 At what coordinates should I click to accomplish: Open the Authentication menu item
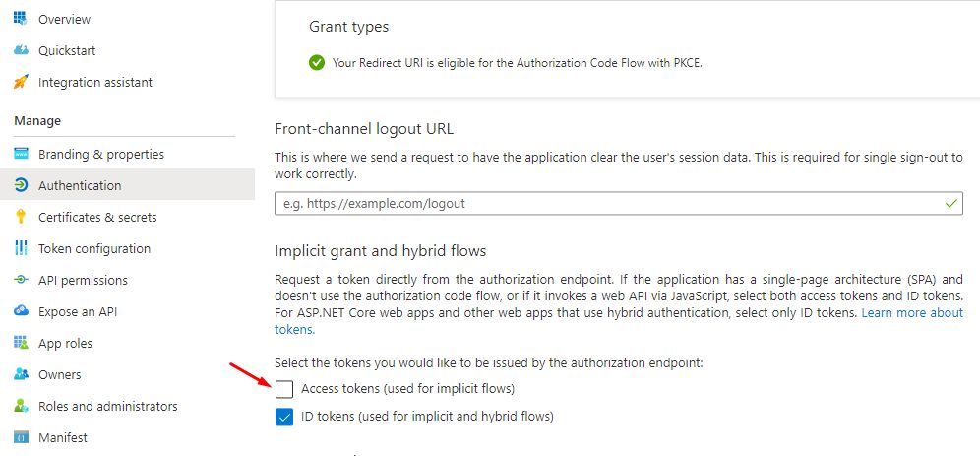point(80,185)
